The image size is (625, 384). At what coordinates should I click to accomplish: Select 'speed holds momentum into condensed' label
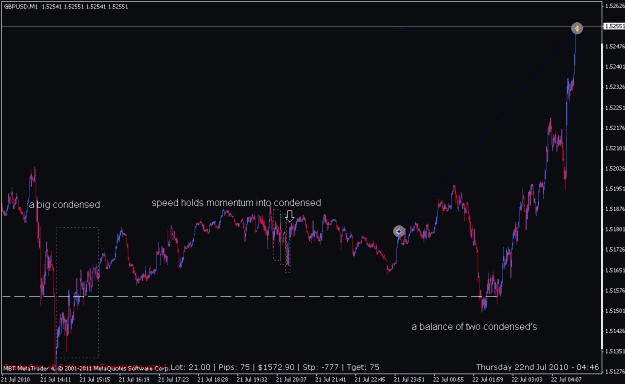tap(236, 203)
